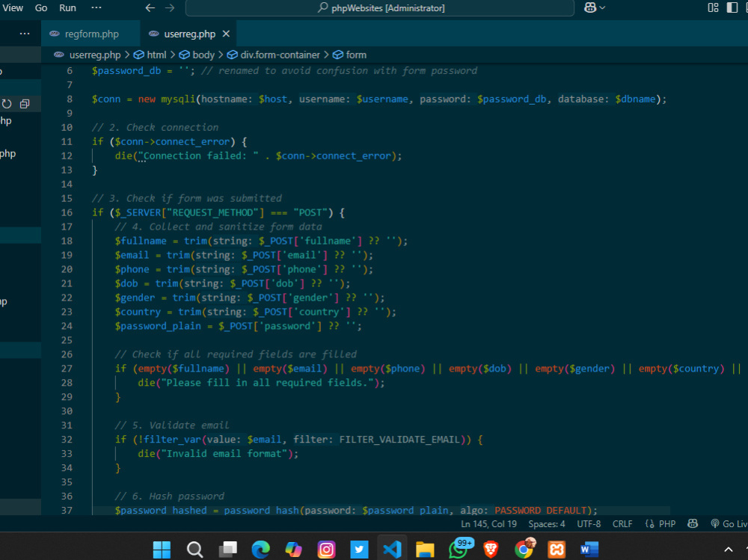The image size is (748, 560).
Task: Open Task View from taskbar
Action: tap(227, 550)
